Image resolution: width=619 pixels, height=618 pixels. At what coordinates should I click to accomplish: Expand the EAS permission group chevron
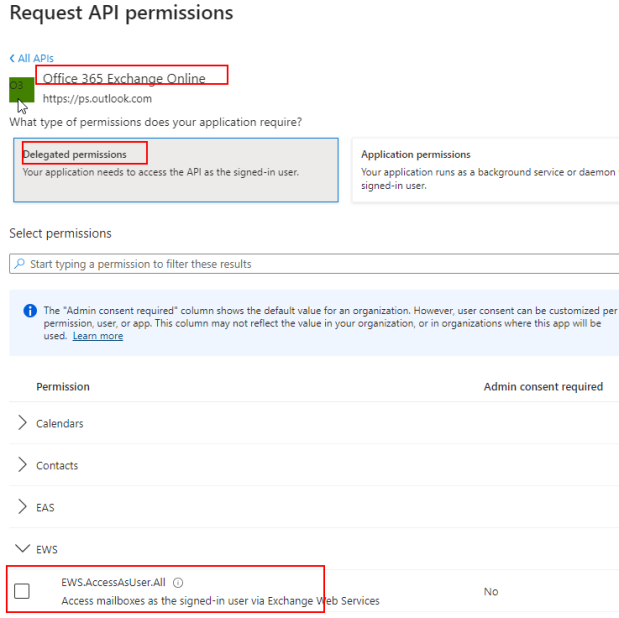(23, 507)
